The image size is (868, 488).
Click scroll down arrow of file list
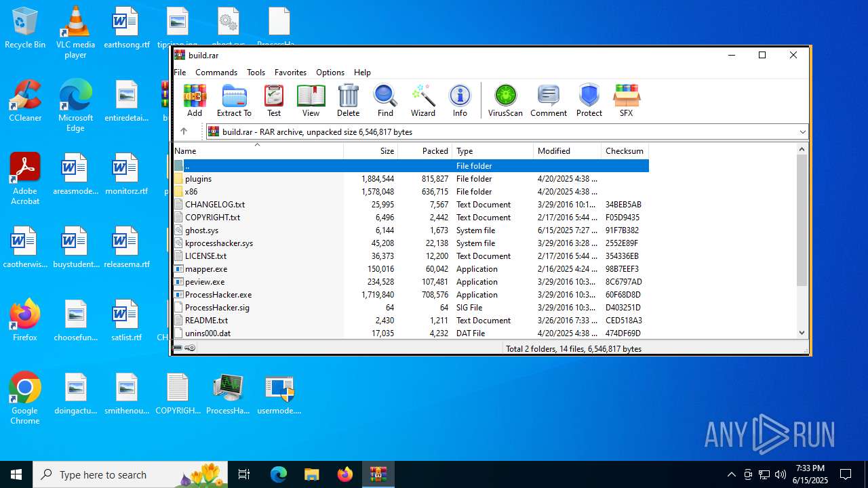802,333
